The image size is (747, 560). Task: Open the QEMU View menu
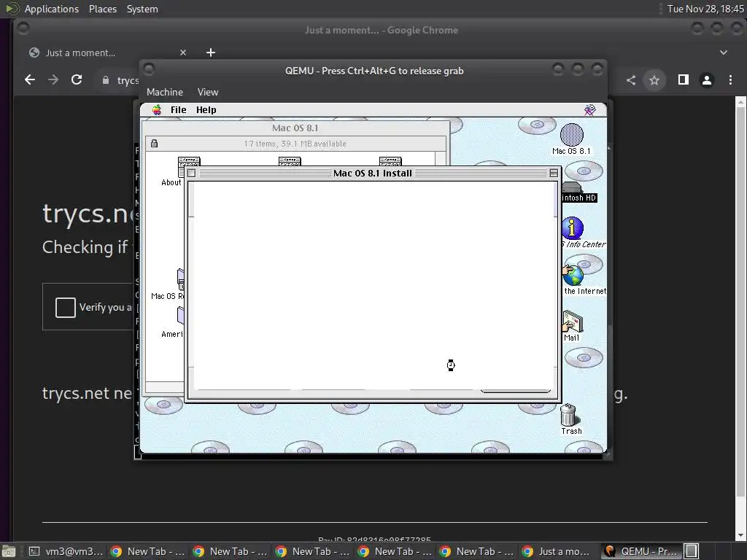coord(208,93)
